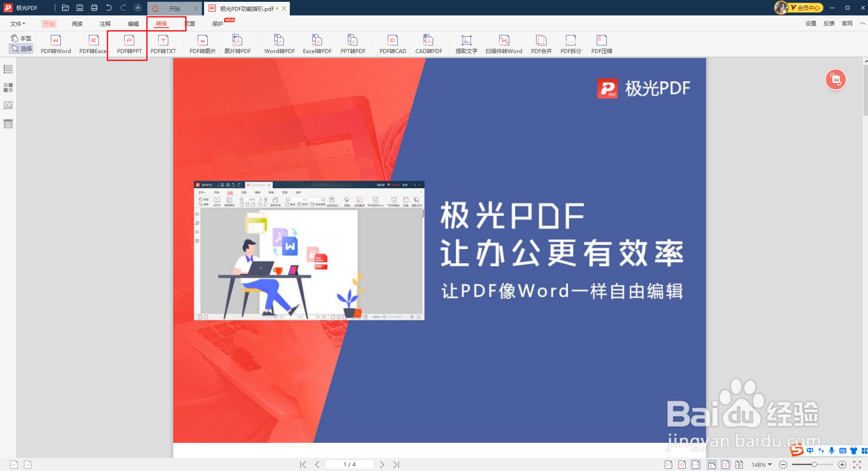Toggle two-page facing view
Image resolution: width=868 pixels, height=471 pixels.
tap(739, 465)
